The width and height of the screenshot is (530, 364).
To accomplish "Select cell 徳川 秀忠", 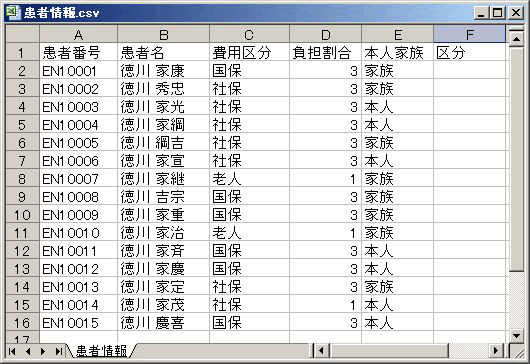I will click(164, 89).
